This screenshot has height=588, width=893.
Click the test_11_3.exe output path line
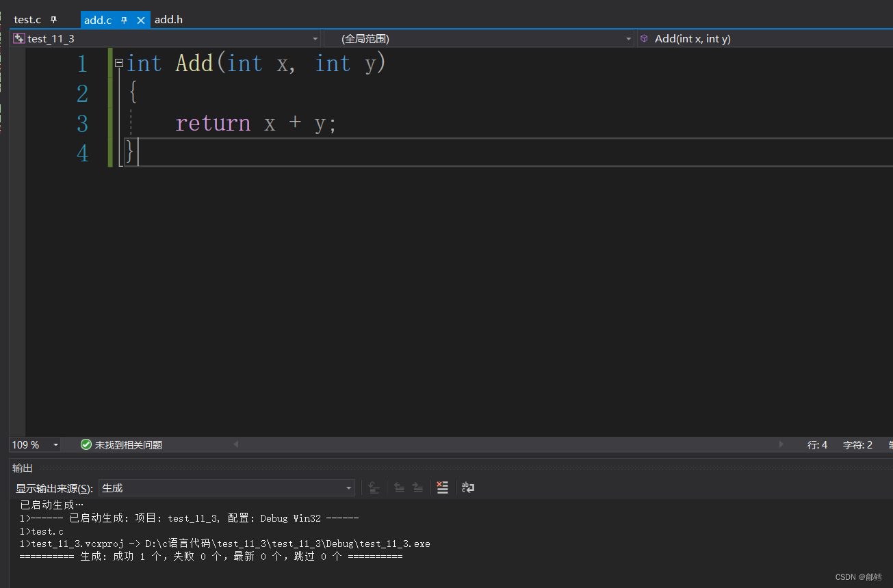[225, 544]
